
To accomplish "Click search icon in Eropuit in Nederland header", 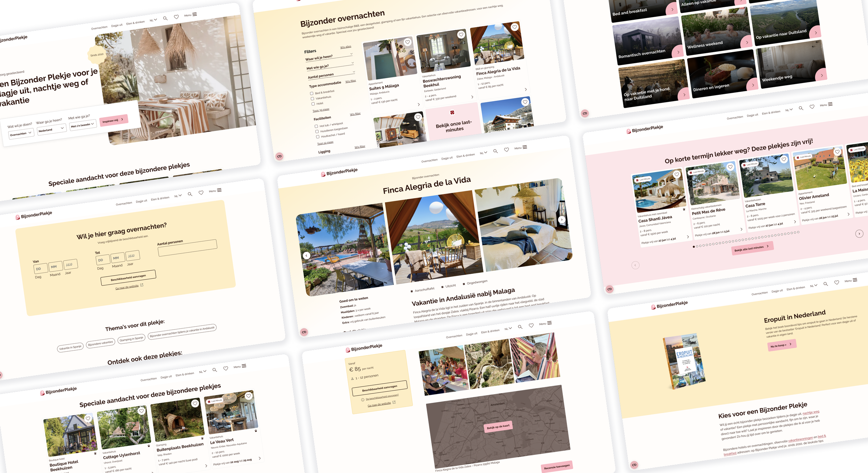I will coord(826,284).
